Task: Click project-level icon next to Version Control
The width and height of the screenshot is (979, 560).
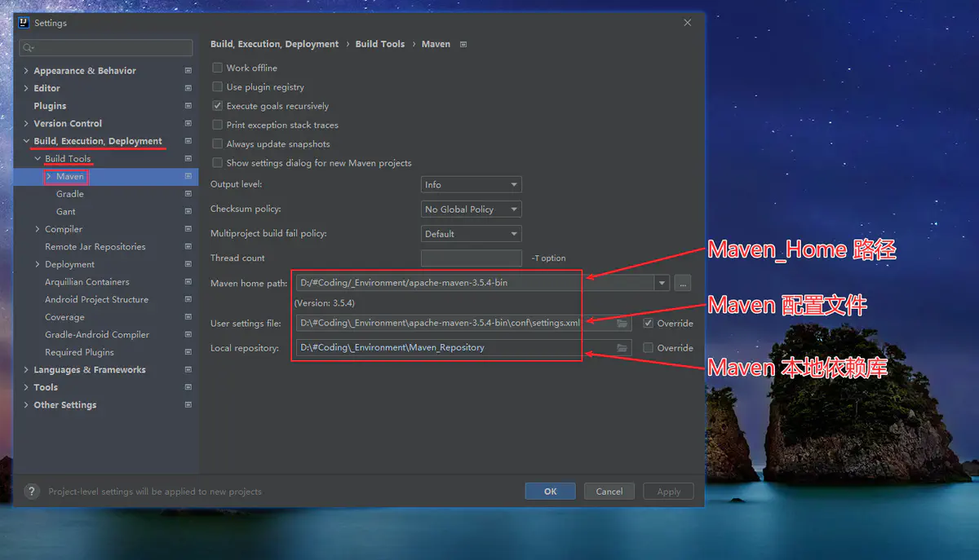Action: 188,124
